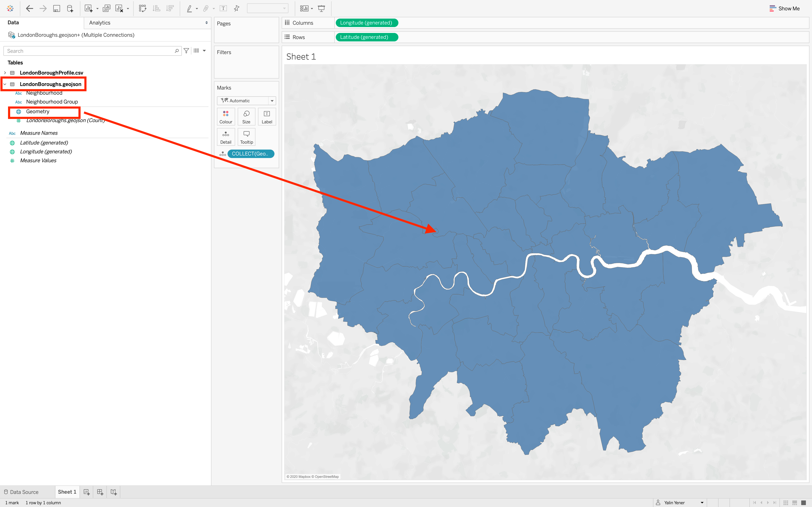Viewport: 812px width, 507px height.
Task: Click the data pane Search field
Action: (89, 51)
